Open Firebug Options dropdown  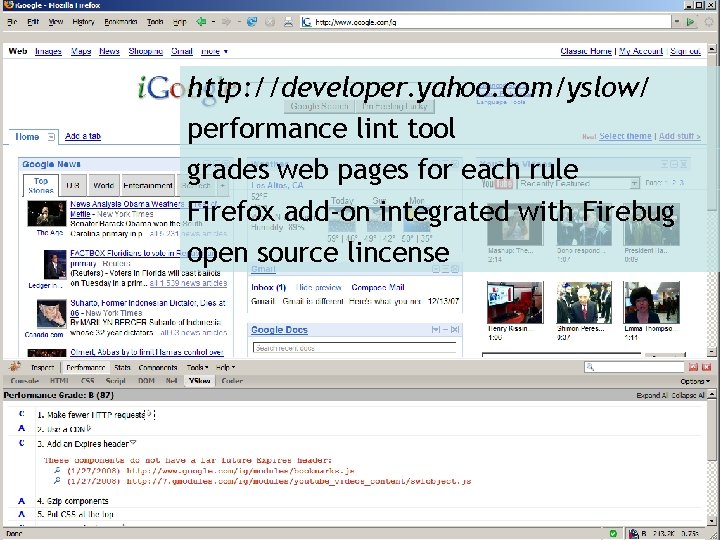click(x=695, y=381)
